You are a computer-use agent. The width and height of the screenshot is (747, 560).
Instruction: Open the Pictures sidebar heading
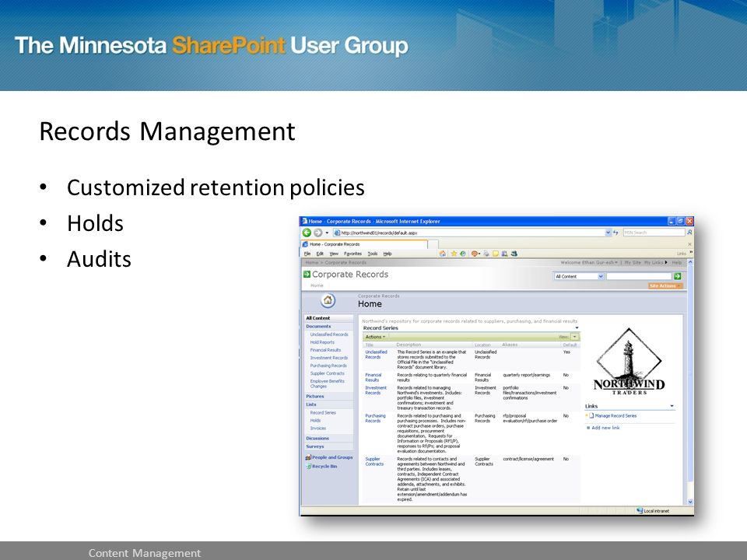[315, 396]
